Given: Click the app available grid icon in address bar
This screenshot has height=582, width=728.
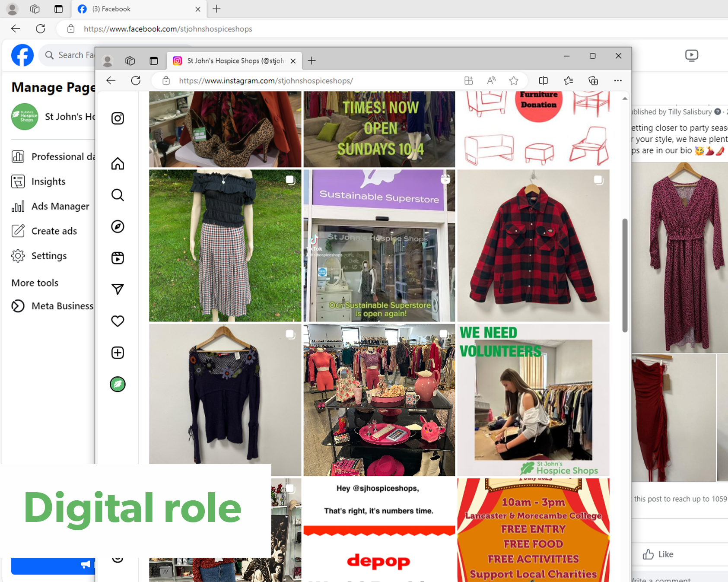Looking at the screenshot, I should 468,80.
